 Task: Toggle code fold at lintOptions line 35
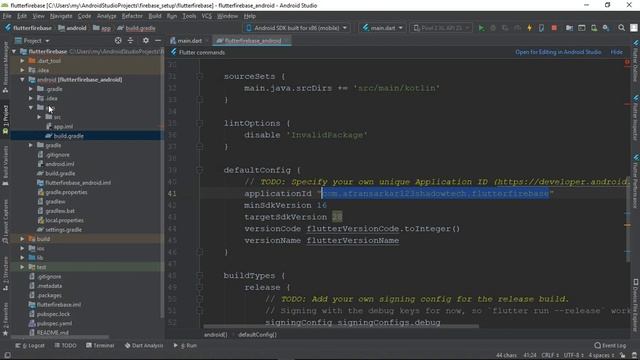click(x=199, y=123)
